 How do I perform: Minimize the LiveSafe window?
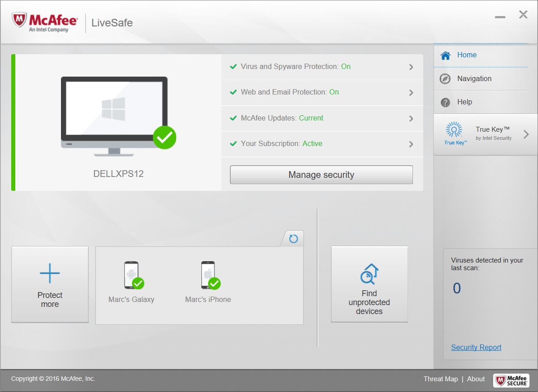click(x=500, y=17)
